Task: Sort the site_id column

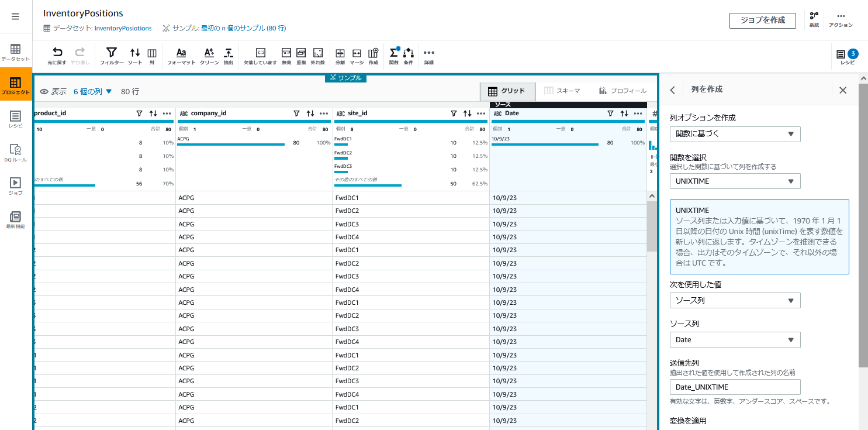Action: [x=467, y=113]
